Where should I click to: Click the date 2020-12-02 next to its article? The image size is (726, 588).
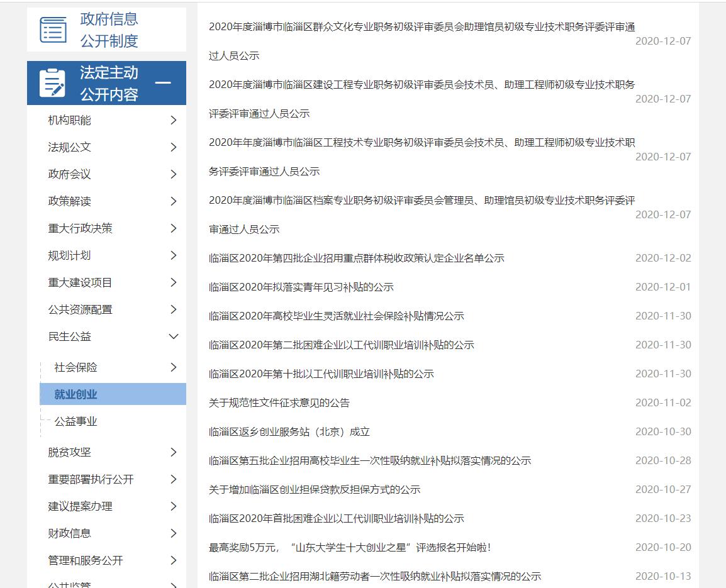pos(665,258)
